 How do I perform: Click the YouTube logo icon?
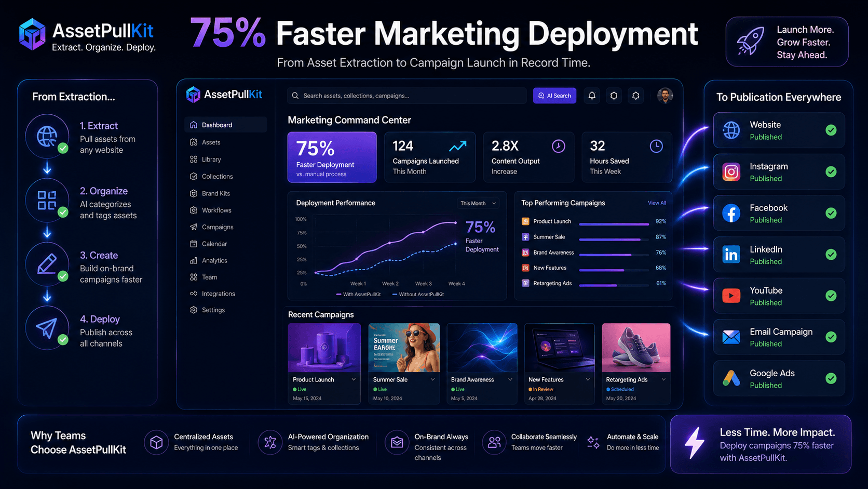731,296
